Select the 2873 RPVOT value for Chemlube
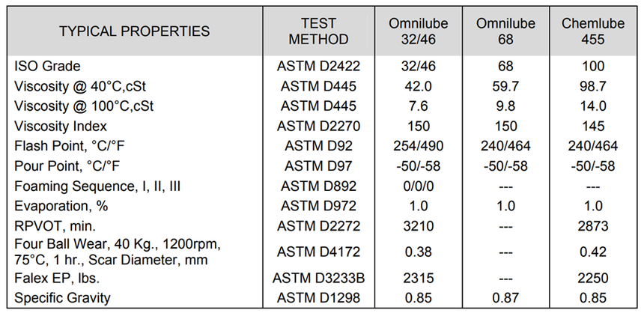 click(593, 226)
